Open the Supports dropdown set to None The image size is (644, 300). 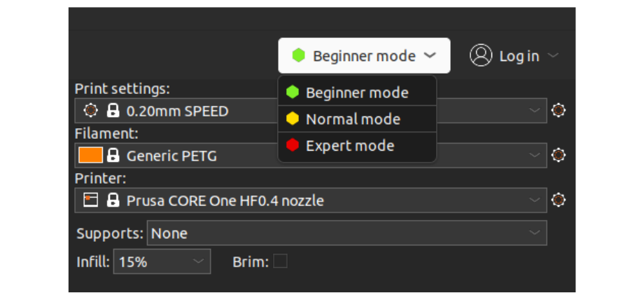(x=346, y=233)
